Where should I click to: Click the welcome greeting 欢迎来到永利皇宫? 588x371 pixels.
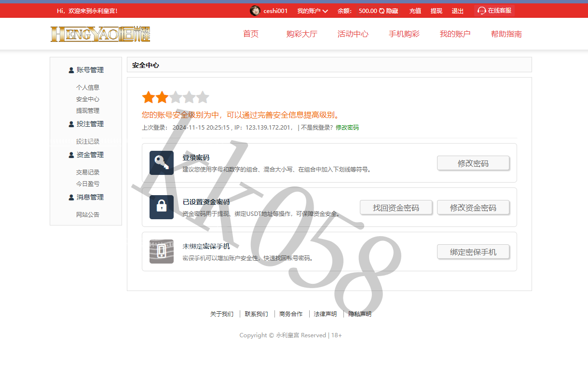pyautogui.click(x=87, y=11)
